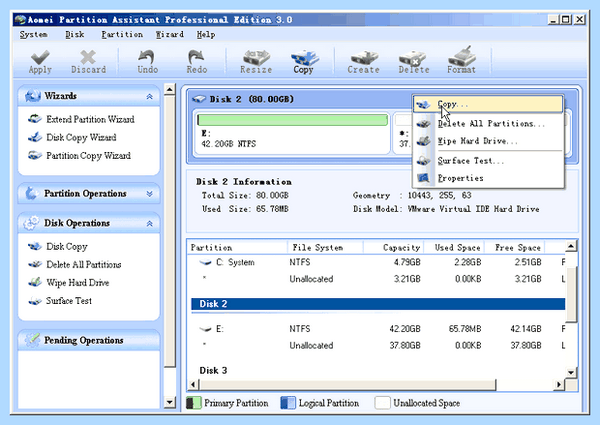The width and height of the screenshot is (600, 425).
Task: Click the Format partition toolbar icon
Action: (462, 56)
